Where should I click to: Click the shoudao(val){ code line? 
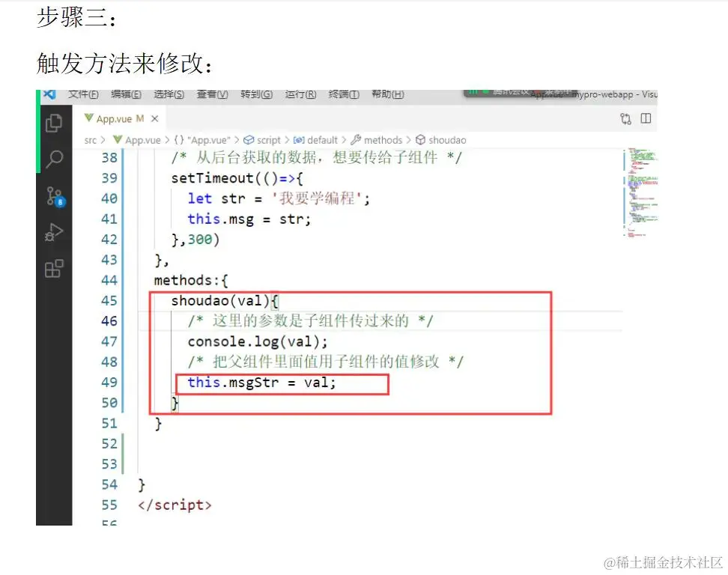[x=225, y=301]
